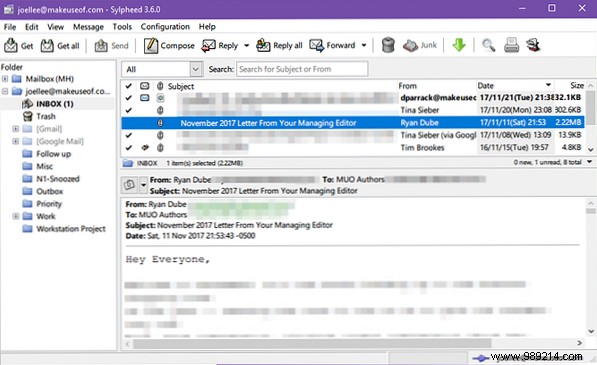Image resolution: width=597 pixels, height=365 pixels.
Task: Click the sender icon in message header pane
Action: point(129,185)
